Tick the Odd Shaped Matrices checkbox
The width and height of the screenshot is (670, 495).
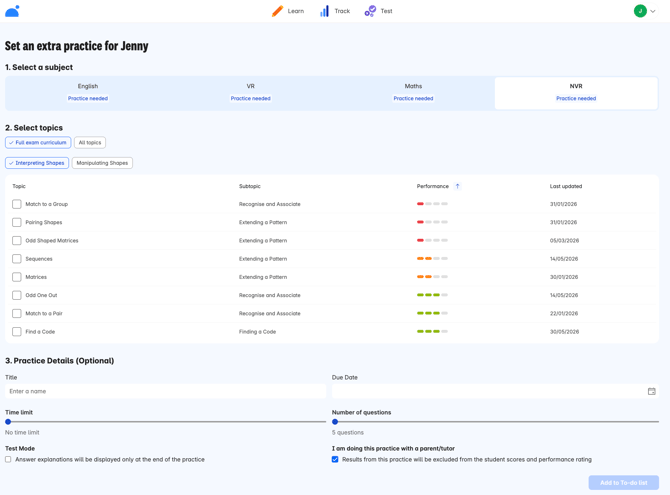(17, 241)
